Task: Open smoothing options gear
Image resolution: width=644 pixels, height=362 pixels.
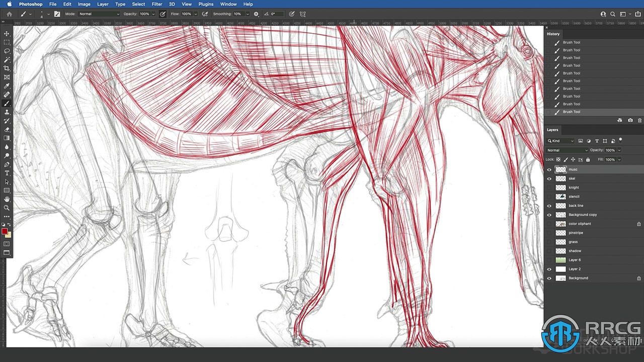Action: tap(256, 14)
